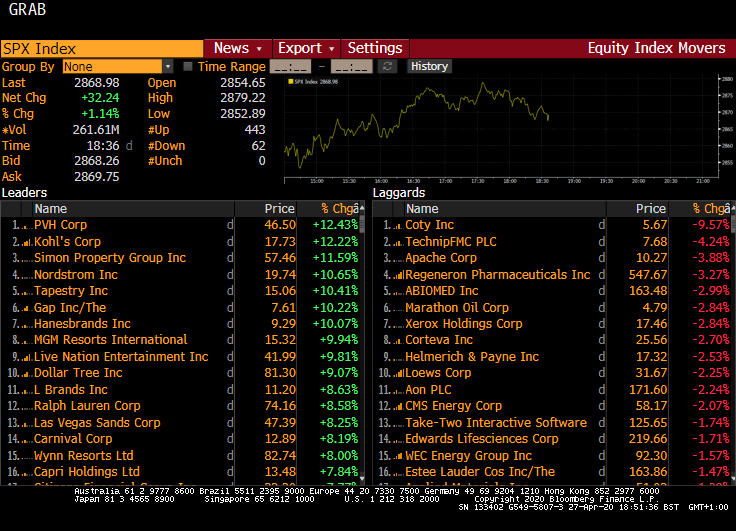Click the Time Range start time field
The image size is (736, 531).
pyautogui.click(x=289, y=67)
